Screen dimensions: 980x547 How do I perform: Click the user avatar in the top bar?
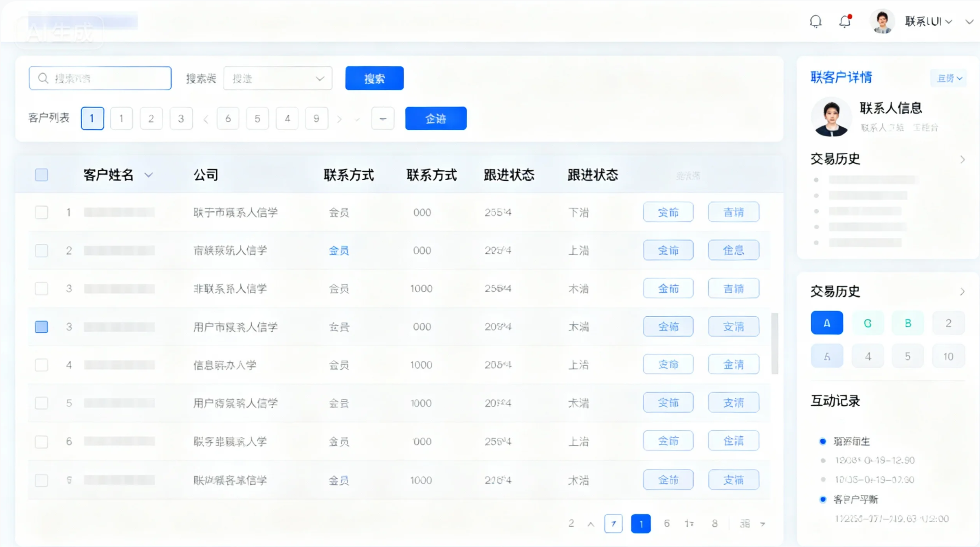click(882, 21)
